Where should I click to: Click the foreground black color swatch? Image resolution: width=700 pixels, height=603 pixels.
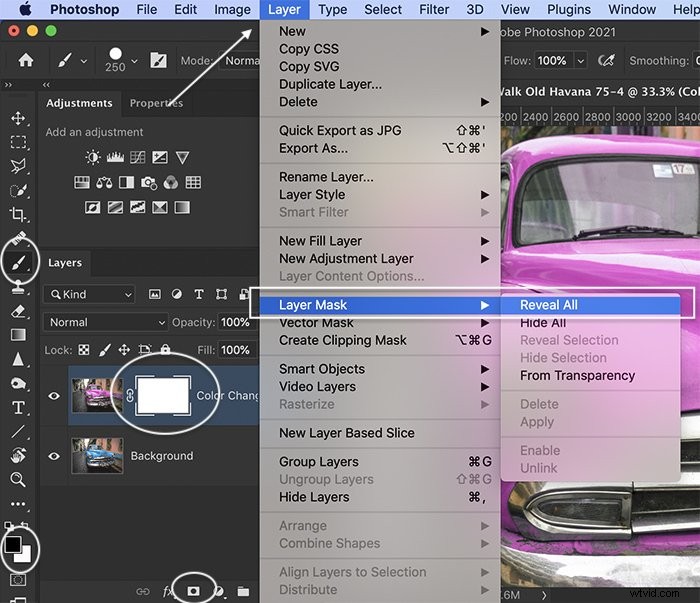(12, 543)
